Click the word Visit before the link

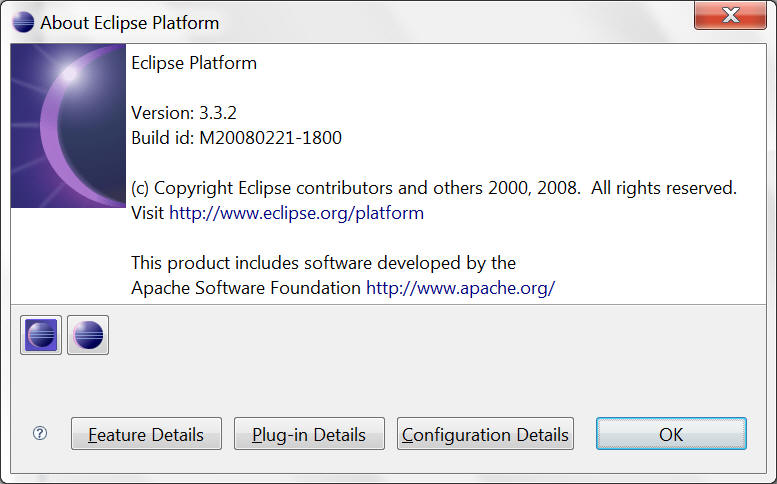pyautogui.click(x=147, y=213)
